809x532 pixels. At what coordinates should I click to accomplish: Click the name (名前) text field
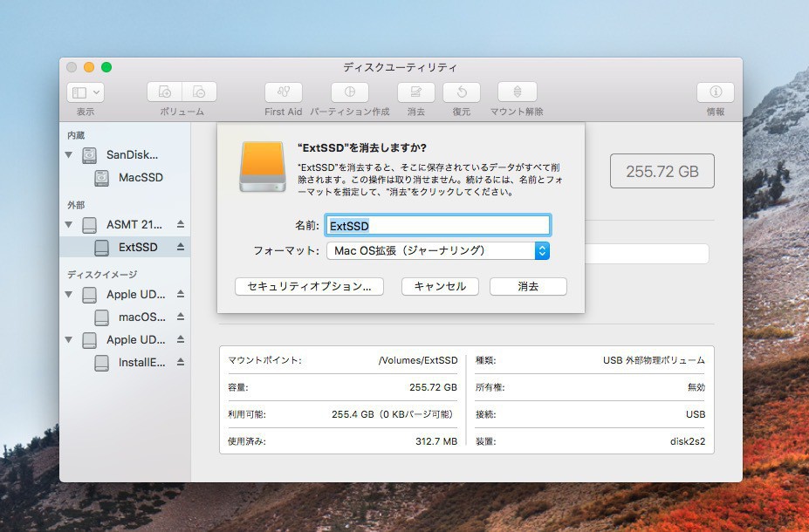[x=437, y=226]
